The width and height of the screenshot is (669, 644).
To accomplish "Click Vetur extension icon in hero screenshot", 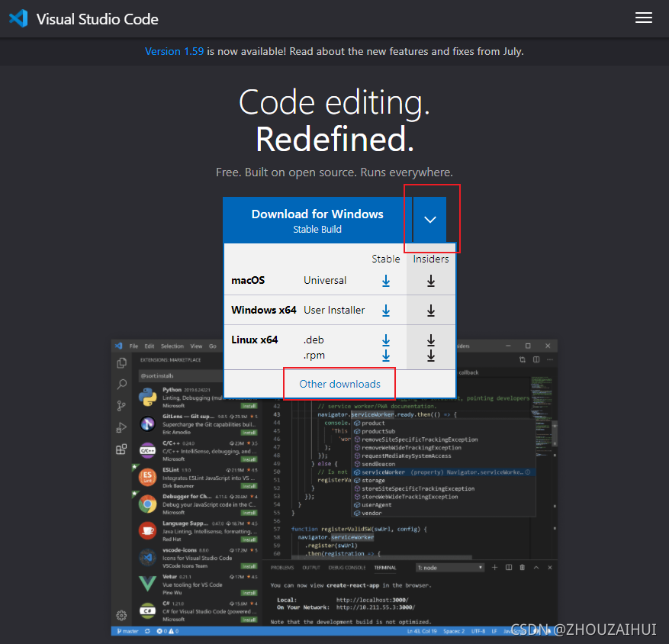I will (x=148, y=583).
